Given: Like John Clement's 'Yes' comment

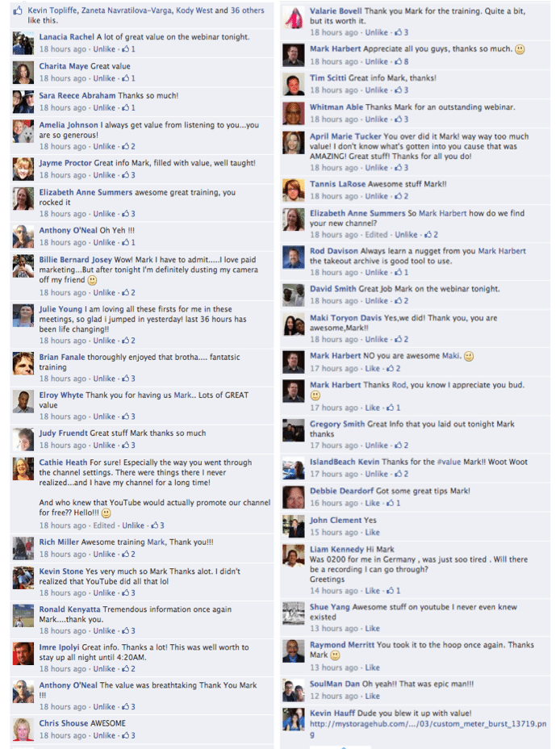Looking at the screenshot, I should (x=372, y=532).
